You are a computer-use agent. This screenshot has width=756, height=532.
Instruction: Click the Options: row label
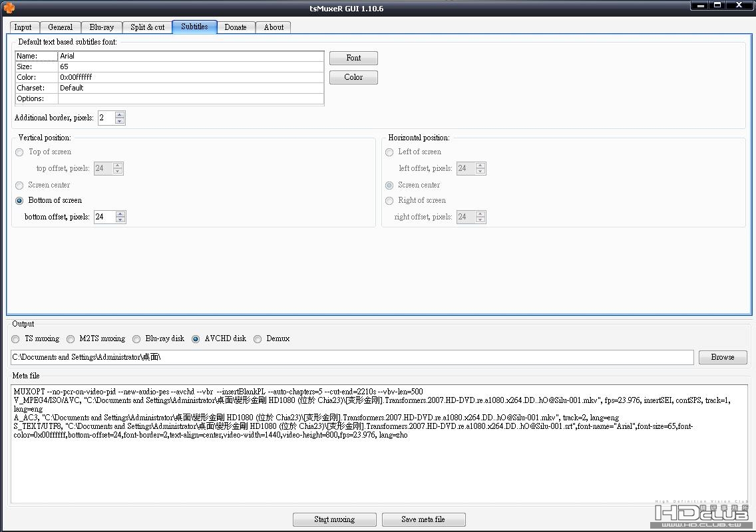(x=37, y=98)
